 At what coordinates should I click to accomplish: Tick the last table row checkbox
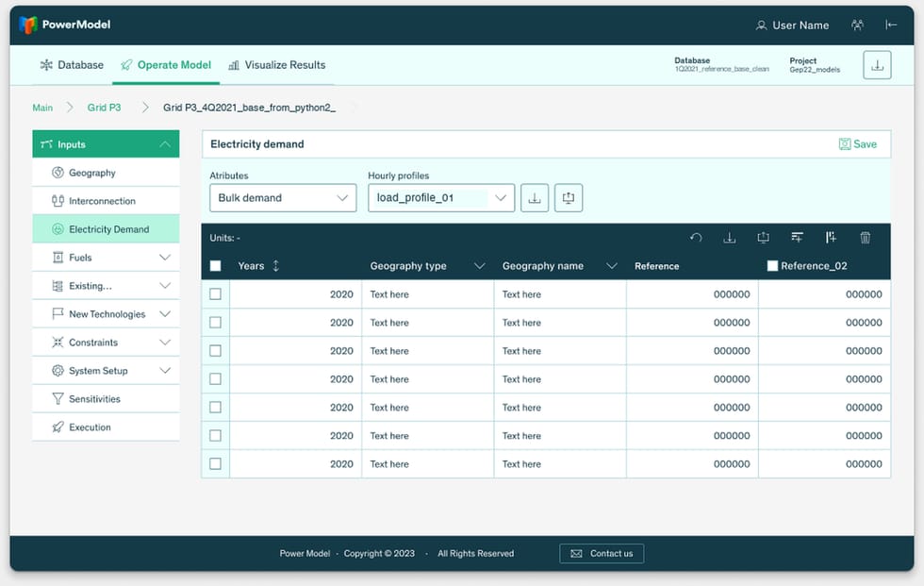(x=216, y=464)
